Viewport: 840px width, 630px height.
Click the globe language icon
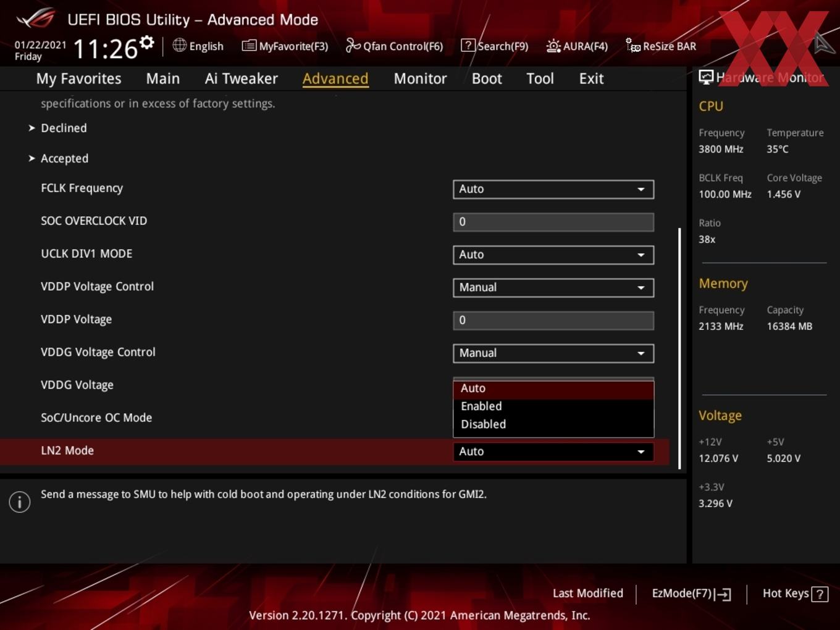click(x=180, y=45)
